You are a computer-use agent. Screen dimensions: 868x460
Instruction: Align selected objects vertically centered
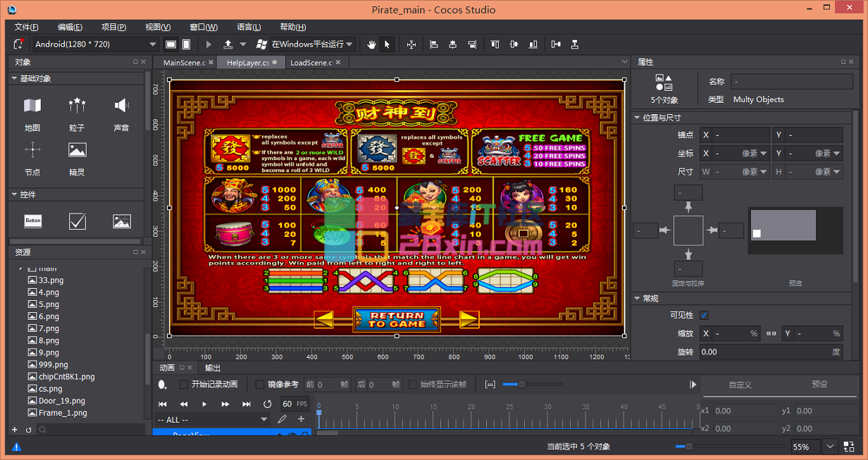(514, 44)
